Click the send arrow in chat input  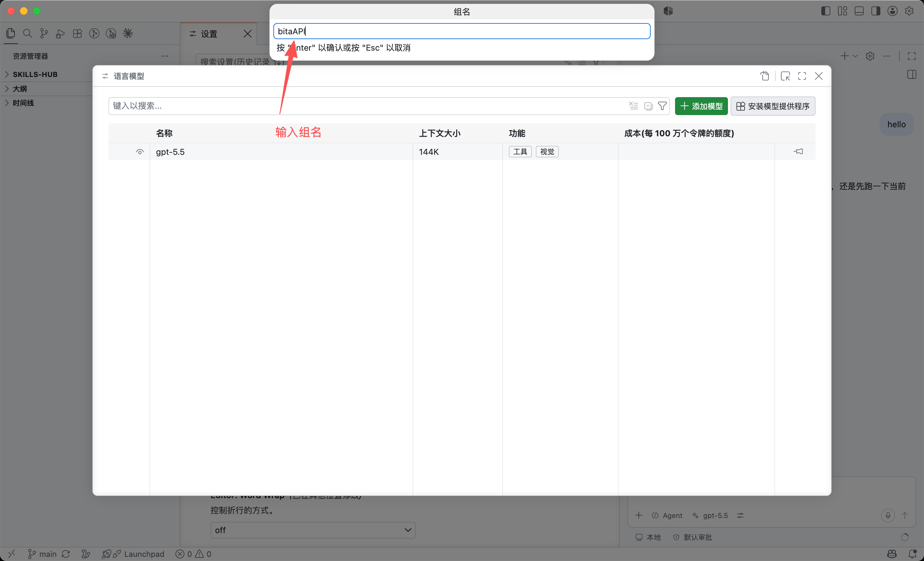click(x=905, y=515)
